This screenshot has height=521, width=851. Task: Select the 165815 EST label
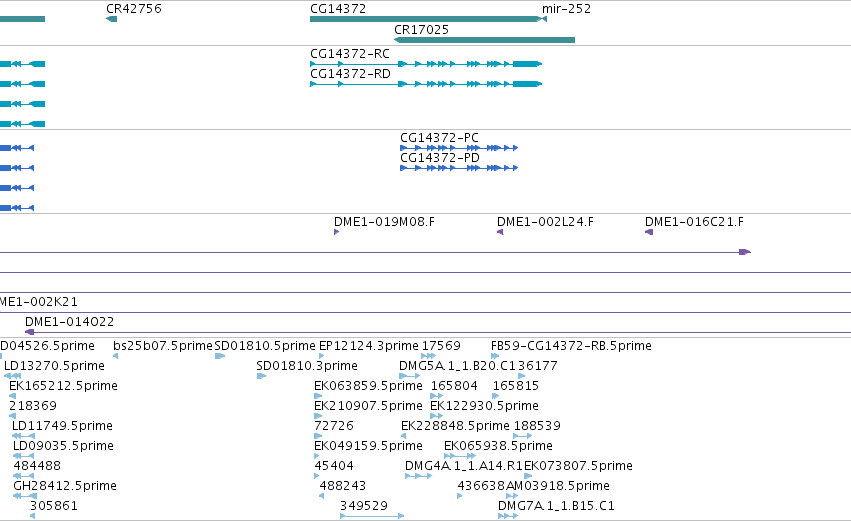click(x=516, y=386)
